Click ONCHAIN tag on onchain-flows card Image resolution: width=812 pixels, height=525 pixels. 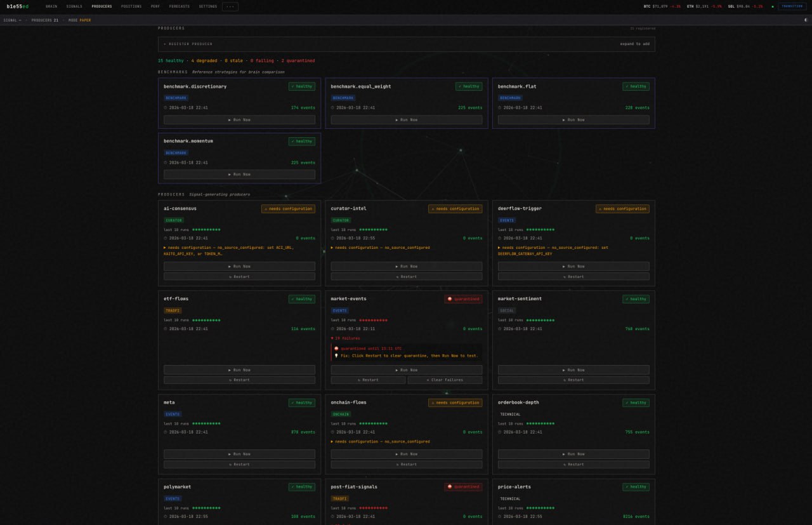341,414
